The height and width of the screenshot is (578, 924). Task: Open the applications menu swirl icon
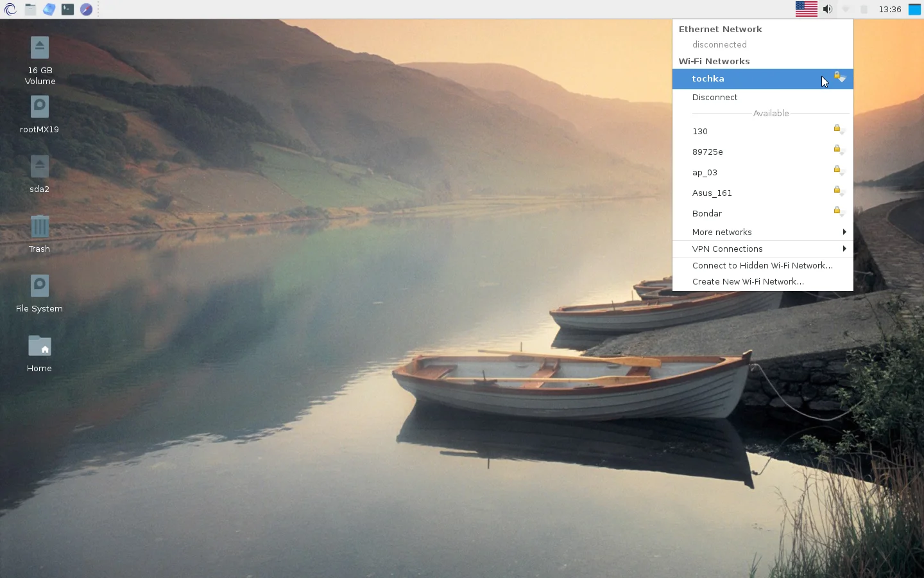coord(10,9)
